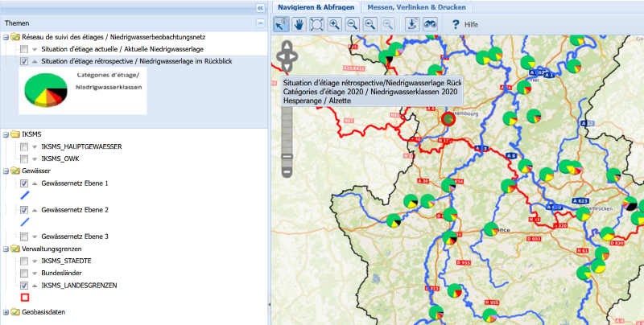The width and height of the screenshot is (644, 325).
Task: Open the Hilfe help link
Action: coord(464,25)
